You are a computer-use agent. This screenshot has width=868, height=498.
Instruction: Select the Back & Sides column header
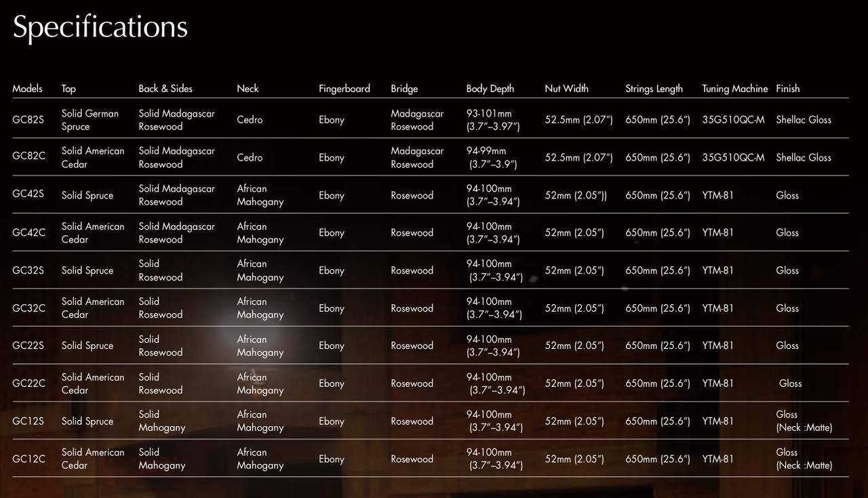[x=165, y=89]
